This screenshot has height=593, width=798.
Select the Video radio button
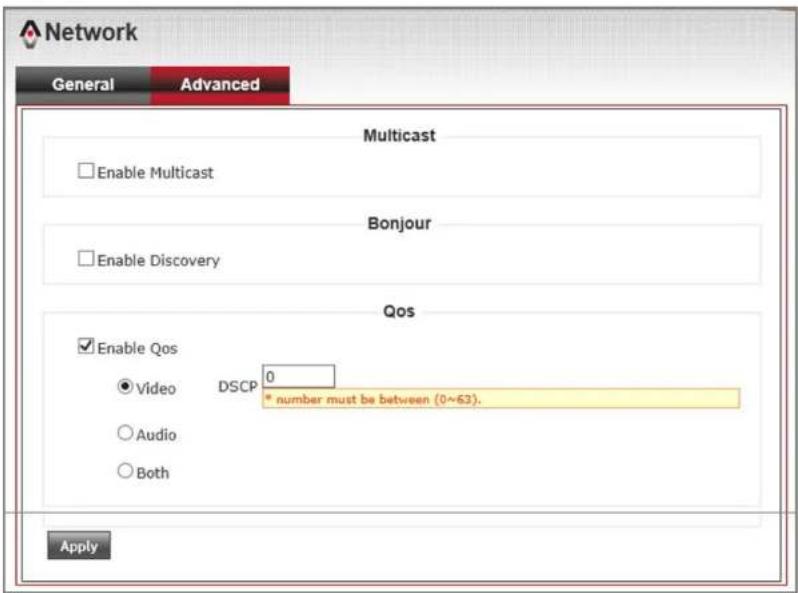[125, 386]
